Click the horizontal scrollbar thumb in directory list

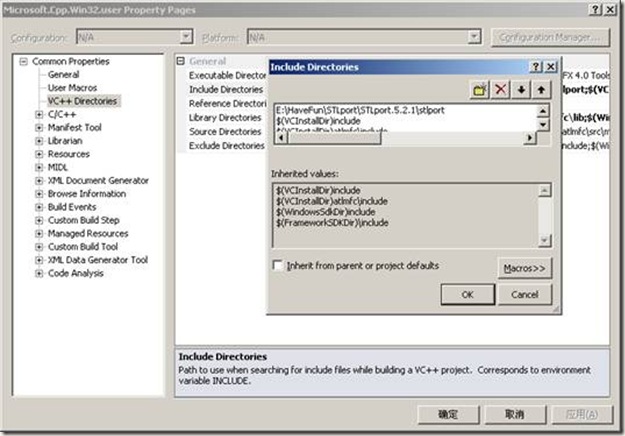pos(334,138)
